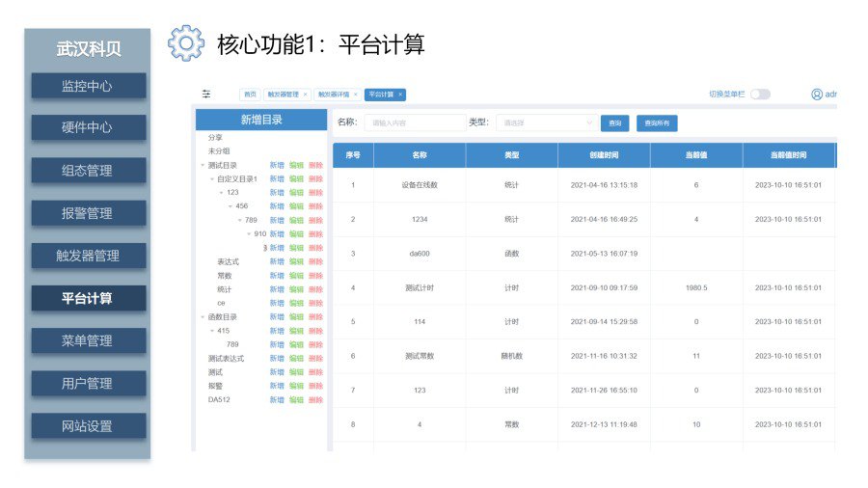868x488 pixels.
Task: Toggle the 切换菜单栏 switch
Action: pyautogui.click(x=760, y=95)
